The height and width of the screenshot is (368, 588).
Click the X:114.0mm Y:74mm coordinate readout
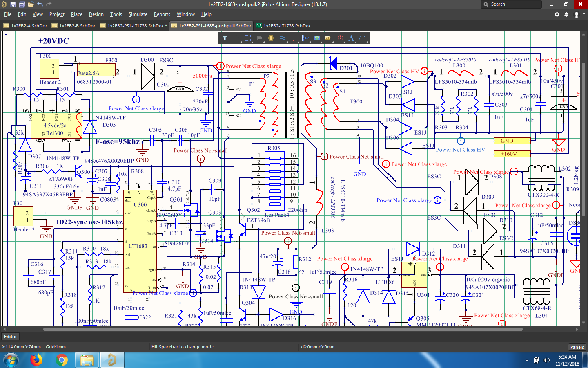pos(21,347)
